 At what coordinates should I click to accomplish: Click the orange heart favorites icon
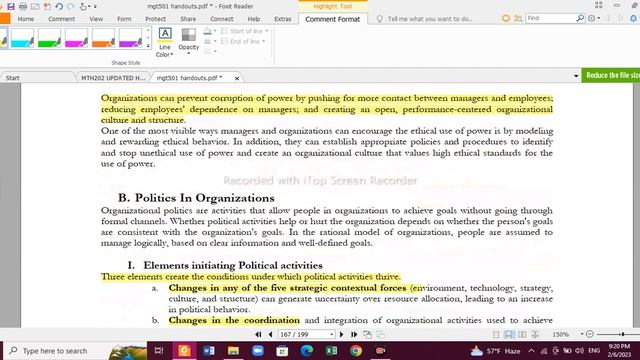506,18
